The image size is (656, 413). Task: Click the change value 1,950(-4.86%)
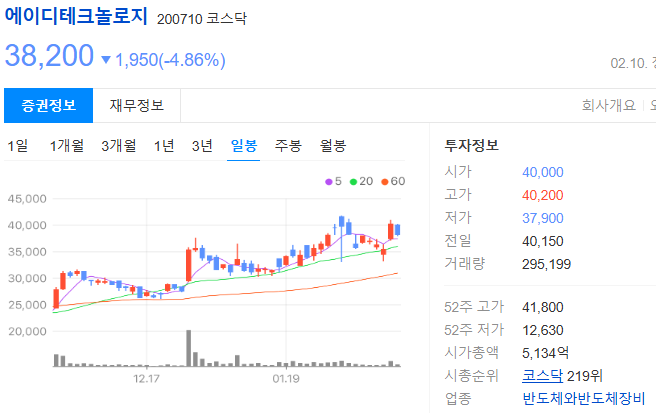click(x=170, y=60)
